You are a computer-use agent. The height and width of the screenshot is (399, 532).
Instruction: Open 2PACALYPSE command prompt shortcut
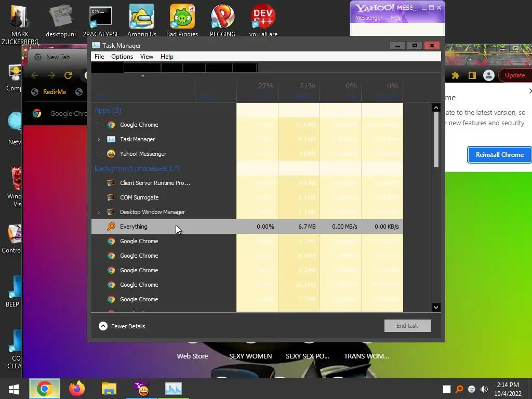[101, 20]
